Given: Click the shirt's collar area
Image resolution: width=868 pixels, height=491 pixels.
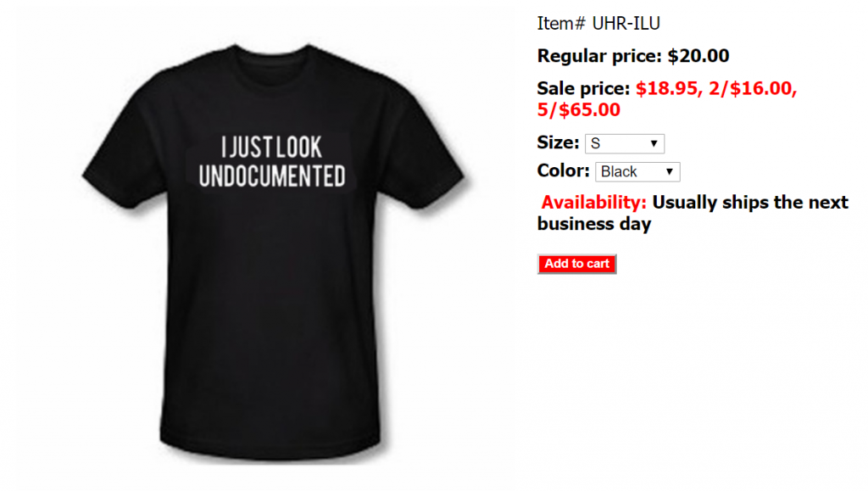Looking at the screenshot, I should pos(271,54).
